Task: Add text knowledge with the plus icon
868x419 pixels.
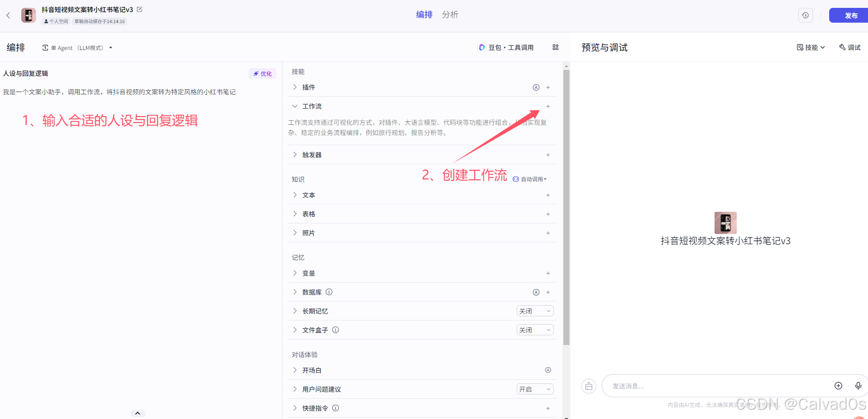Action: (x=548, y=195)
